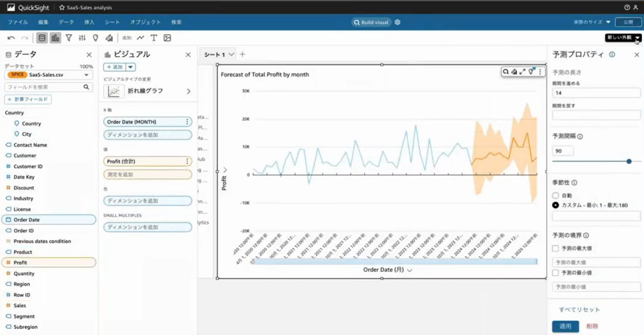Click the 期間を戻す input field

[x=596, y=115]
